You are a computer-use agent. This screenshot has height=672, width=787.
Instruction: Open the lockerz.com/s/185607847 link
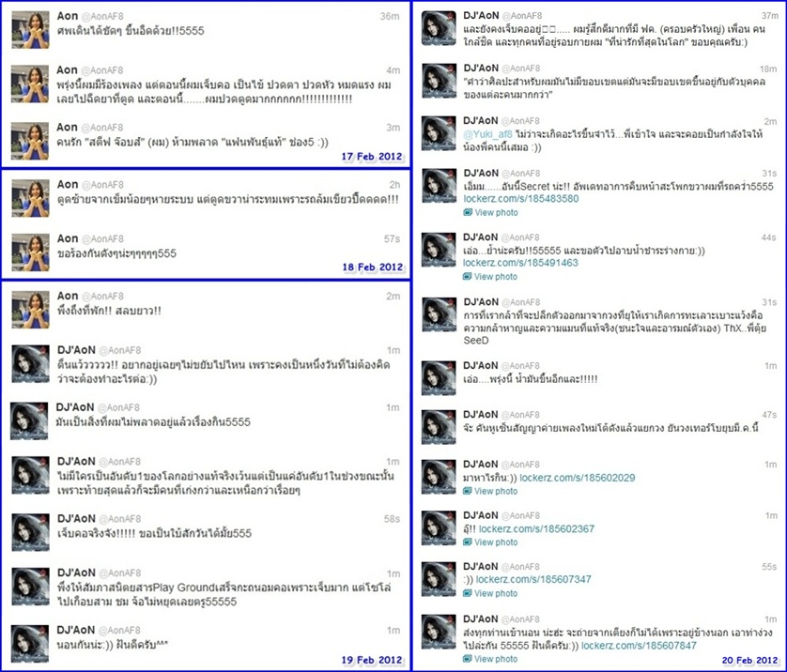pyautogui.click(x=639, y=646)
